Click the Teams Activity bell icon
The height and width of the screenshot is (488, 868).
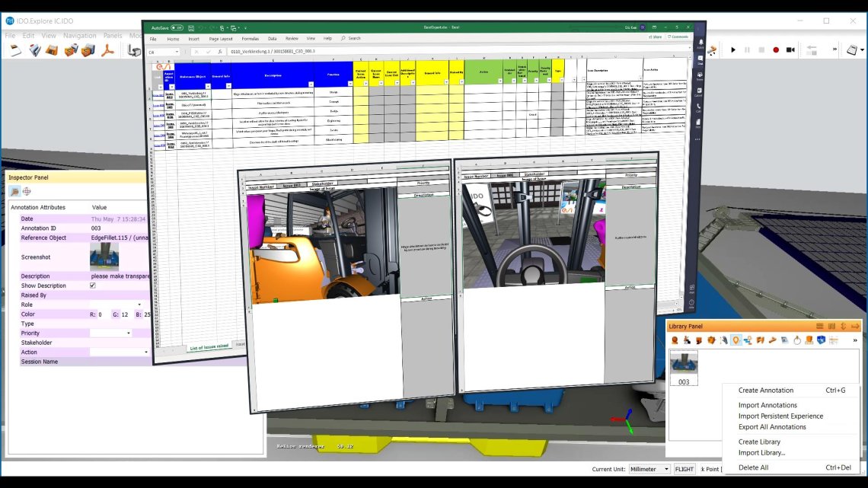700,43
